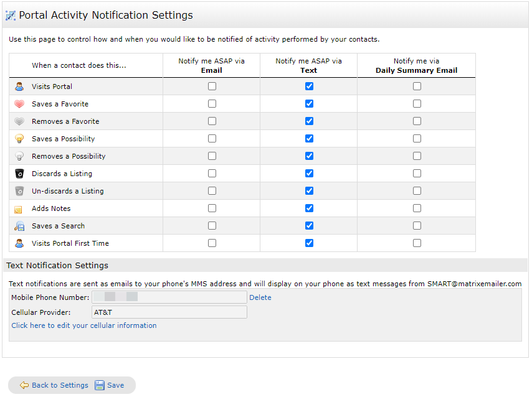Click the gray bin Un-discards a Listing icon

(x=19, y=191)
